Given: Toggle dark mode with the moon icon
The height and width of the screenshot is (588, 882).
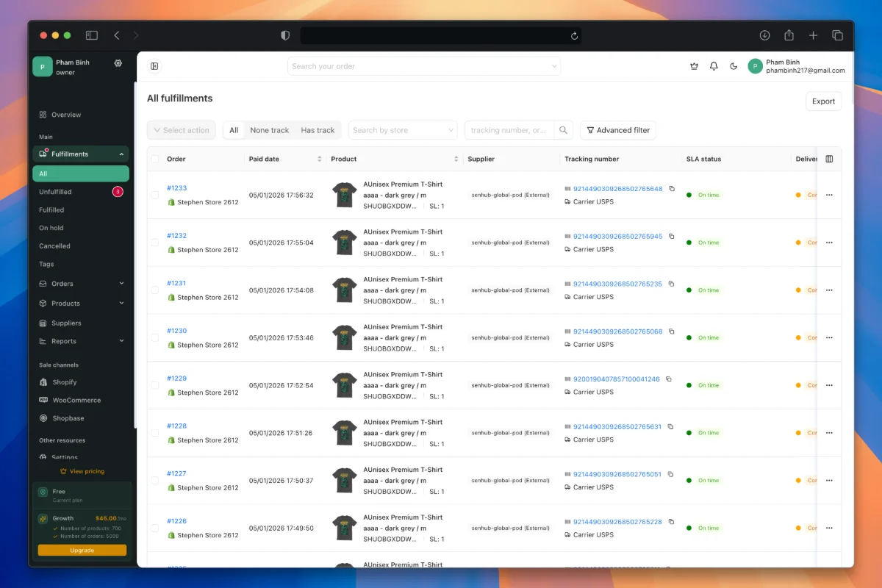Looking at the screenshot, I should pos(733,66).
